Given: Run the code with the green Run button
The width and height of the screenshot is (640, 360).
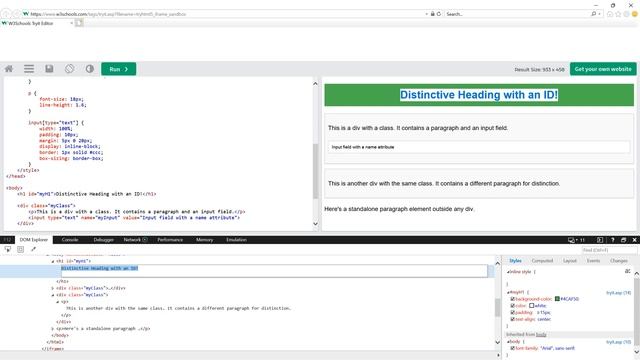Looking at the screenshot, I should [119, 69].
